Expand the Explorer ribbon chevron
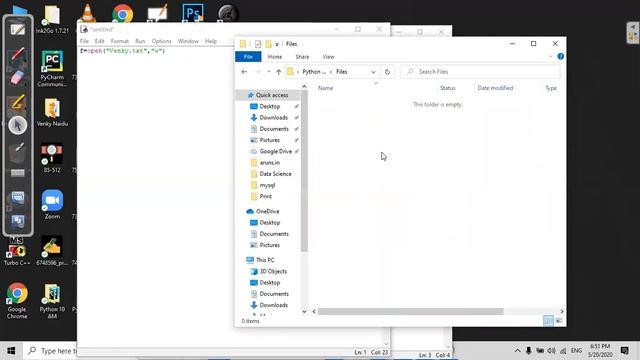The height and width of the screenshot is (360, 640). tap(550, 56)
